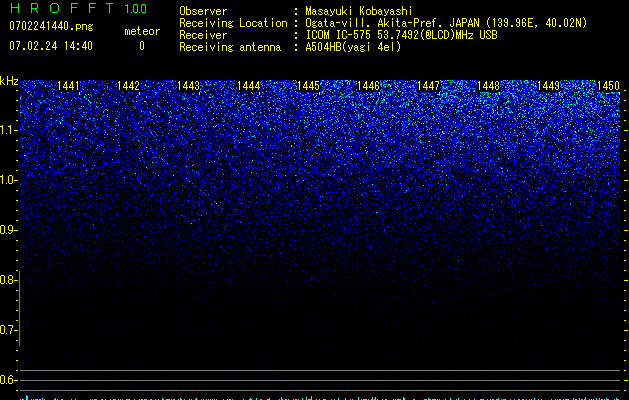
Task: Click the 0.7 frequency axis label
Action: tap(9, 330)
